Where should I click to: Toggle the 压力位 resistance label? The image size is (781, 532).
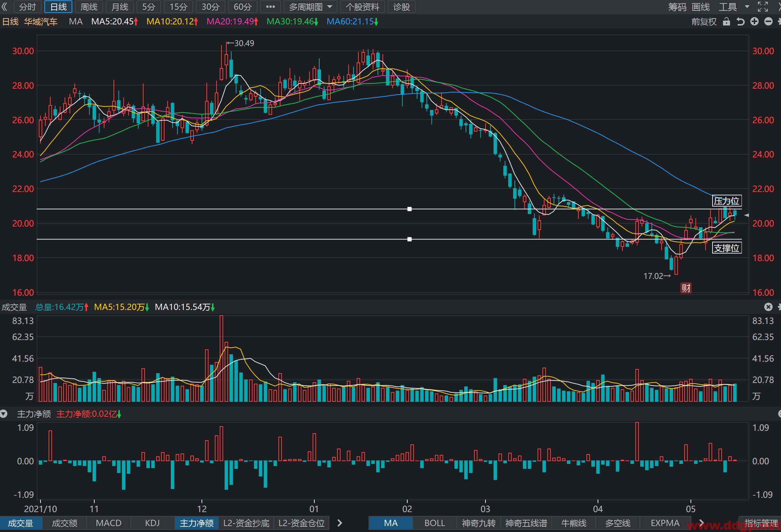click(x=727, y=201)
